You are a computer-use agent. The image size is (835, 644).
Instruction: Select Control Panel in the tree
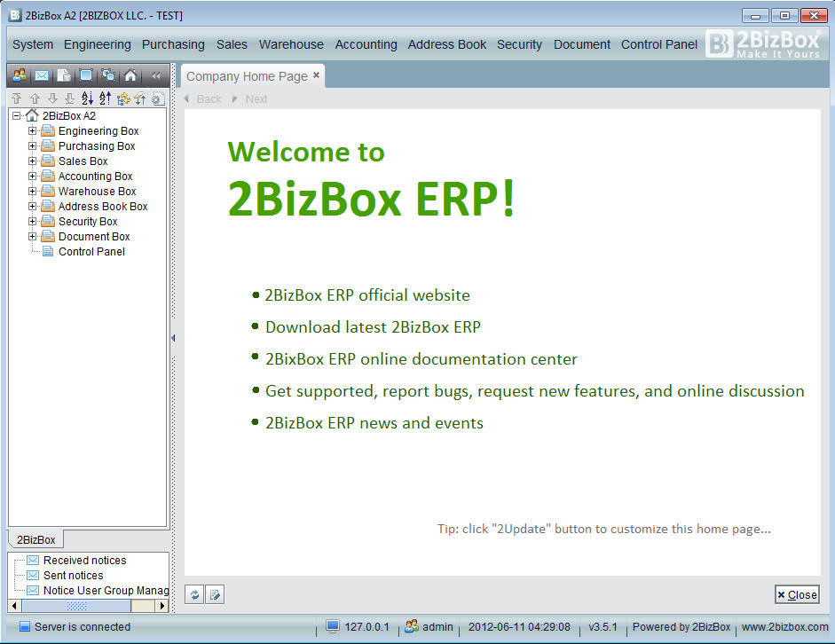91,252
